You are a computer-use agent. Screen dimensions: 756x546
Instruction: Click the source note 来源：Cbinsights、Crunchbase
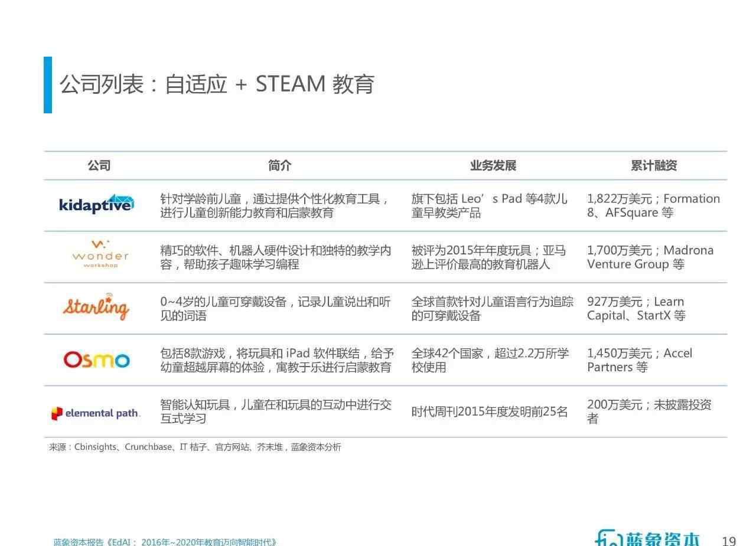pos(195,447)
